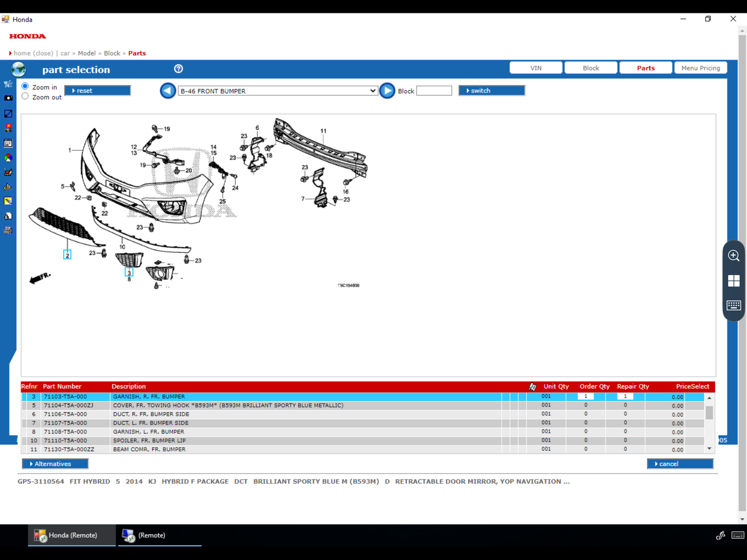
Task: Click the globe icon beside part selection
Action: (19, 69)
